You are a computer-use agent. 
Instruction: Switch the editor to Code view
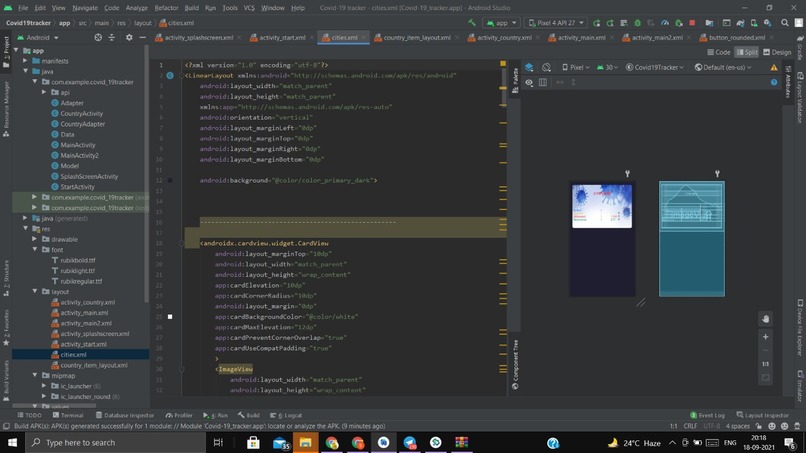coord(719,52)
